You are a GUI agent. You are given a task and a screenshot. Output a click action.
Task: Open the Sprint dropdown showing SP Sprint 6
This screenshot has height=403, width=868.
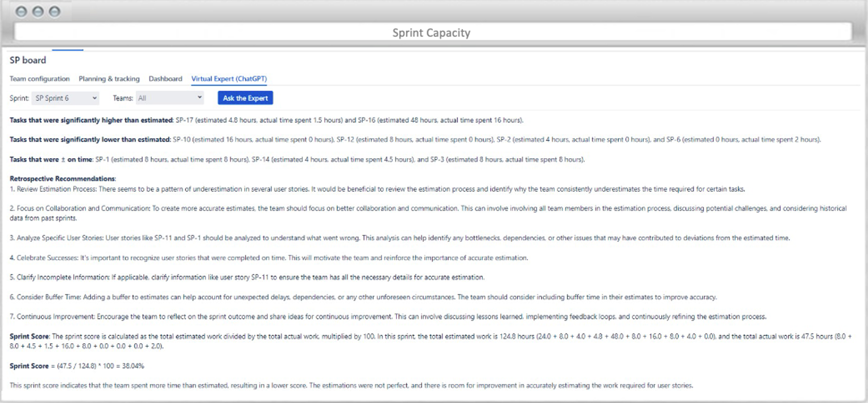click(65, 98)
